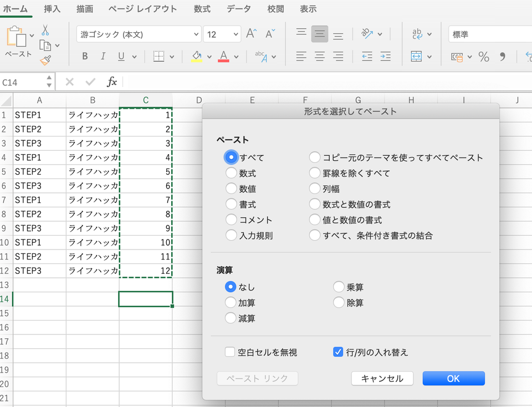
Task: Click the Percent style icon
Action: (484, 57)
